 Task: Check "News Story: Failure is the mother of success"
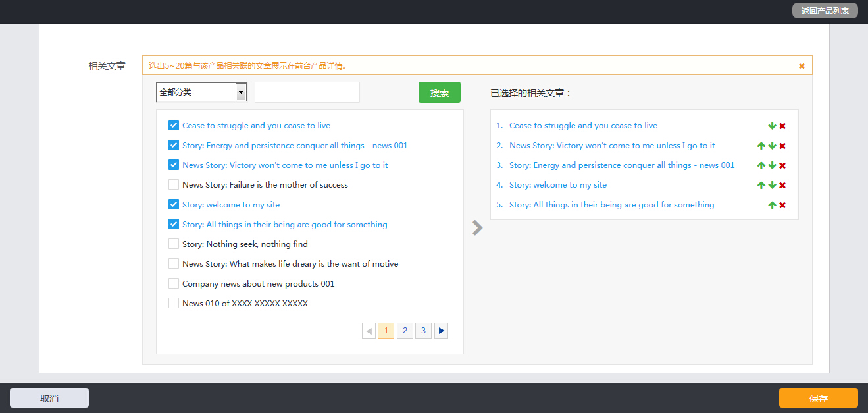pos(174,184)
